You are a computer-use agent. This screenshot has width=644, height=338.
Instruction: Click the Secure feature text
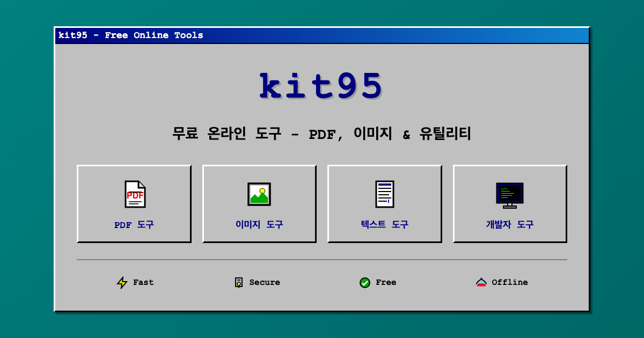[x=265, y=282]
